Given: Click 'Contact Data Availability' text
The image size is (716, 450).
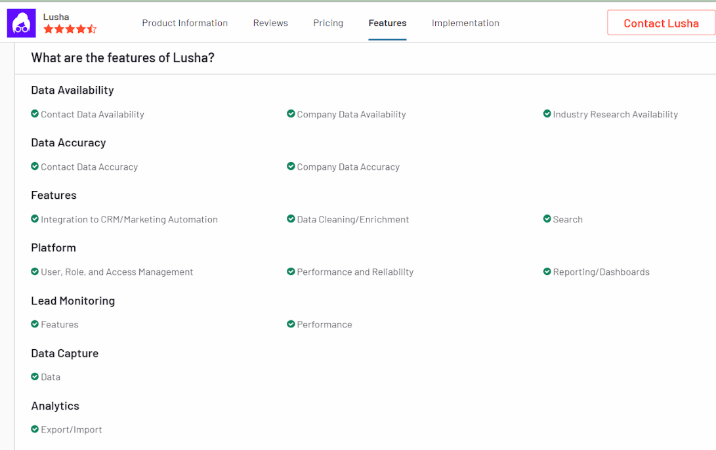Looking at the screenshot, I should (92, 114).
